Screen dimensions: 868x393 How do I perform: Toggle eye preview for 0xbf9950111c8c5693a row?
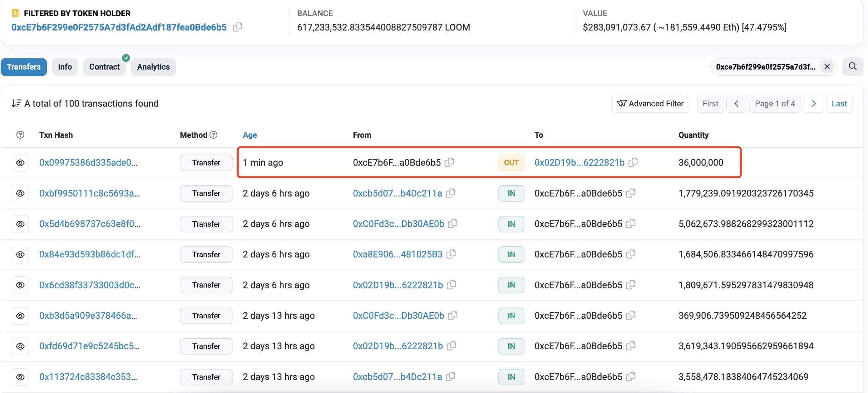pos(20,193)
